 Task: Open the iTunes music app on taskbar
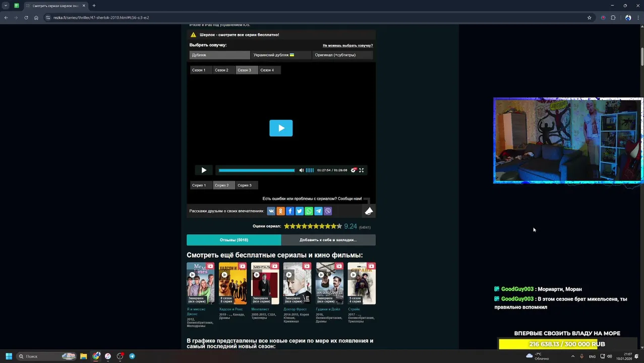coord(108,356)
